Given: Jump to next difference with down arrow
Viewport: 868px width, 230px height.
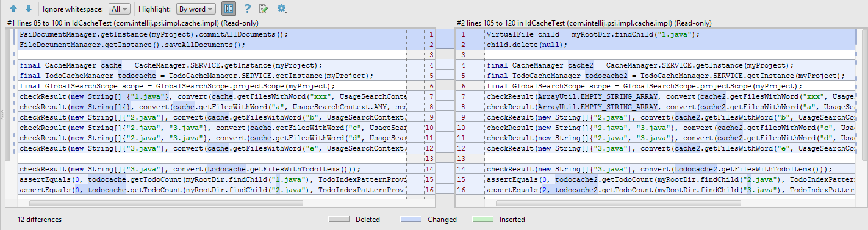Looking at the screenshot, I should coord(29,9).
